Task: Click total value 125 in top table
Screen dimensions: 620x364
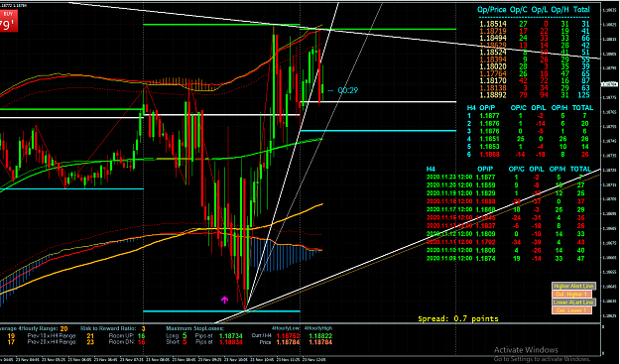Action: point(583,95)
